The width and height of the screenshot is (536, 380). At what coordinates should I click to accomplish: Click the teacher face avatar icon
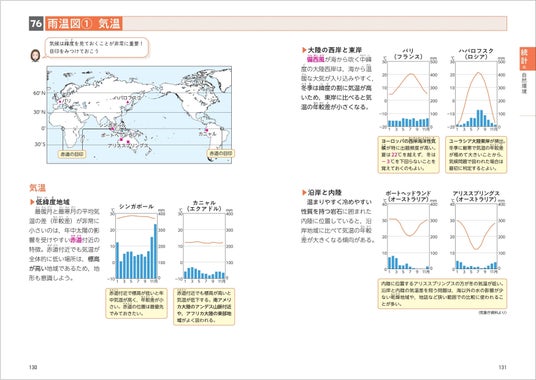[35, 55]
